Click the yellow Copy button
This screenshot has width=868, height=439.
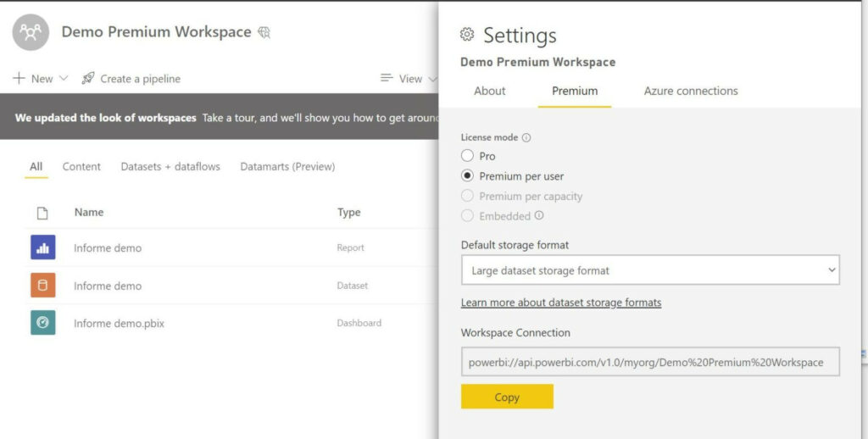[507, 397]
